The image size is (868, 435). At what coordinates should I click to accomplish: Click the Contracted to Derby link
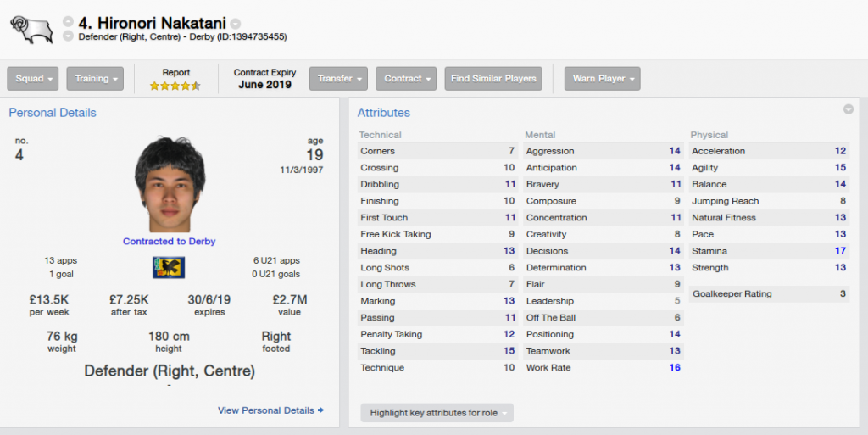pos(169,242)
